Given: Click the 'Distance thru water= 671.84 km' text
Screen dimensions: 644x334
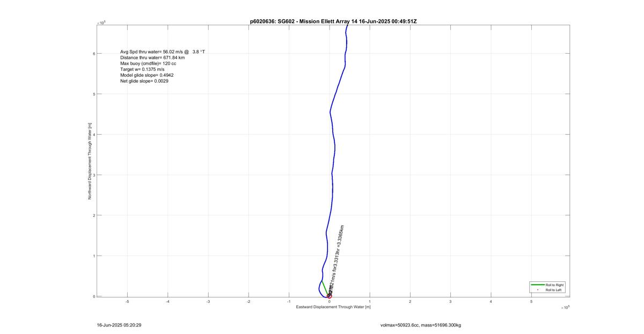Looking at the screenshot, I should point(152,57).
